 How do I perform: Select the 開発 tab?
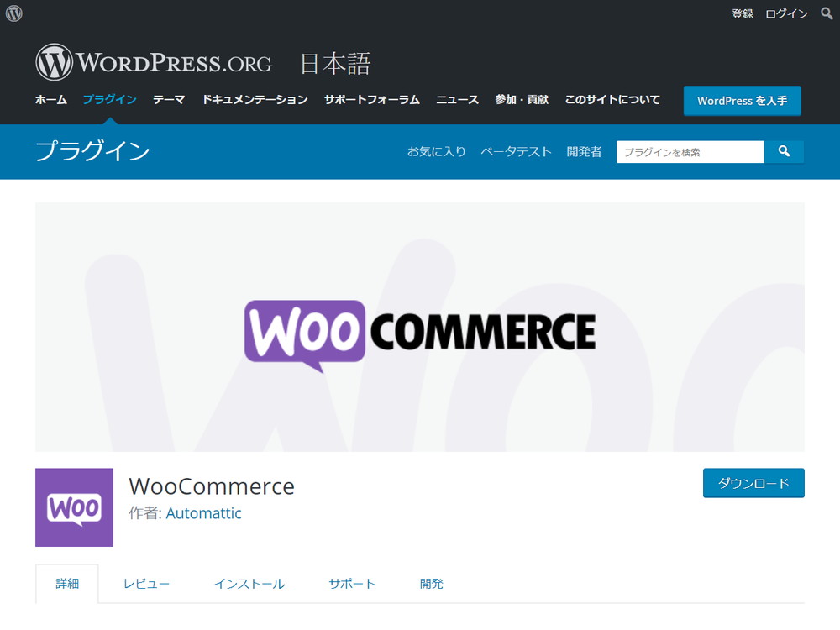(x=431, y=584)
